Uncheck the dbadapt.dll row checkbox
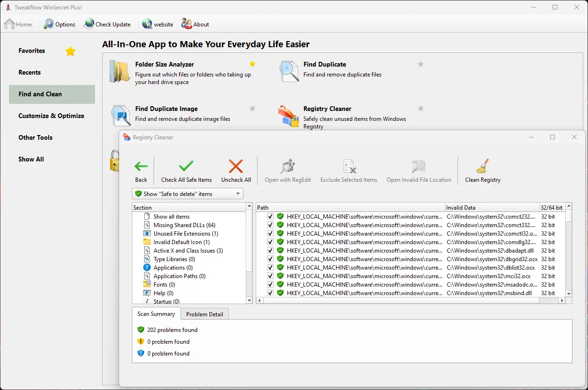This screenshot has width=588, height=390. [270, 250]
